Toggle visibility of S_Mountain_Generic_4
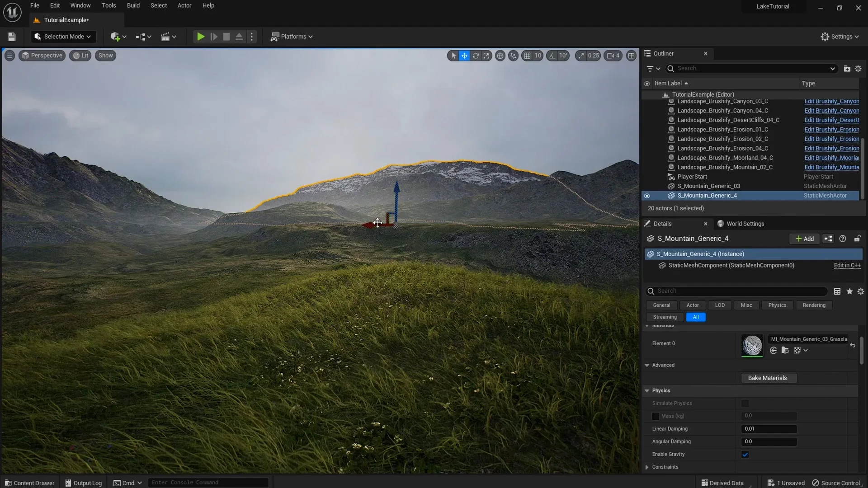This screenshot has height=488, width=868. point(647,196)
